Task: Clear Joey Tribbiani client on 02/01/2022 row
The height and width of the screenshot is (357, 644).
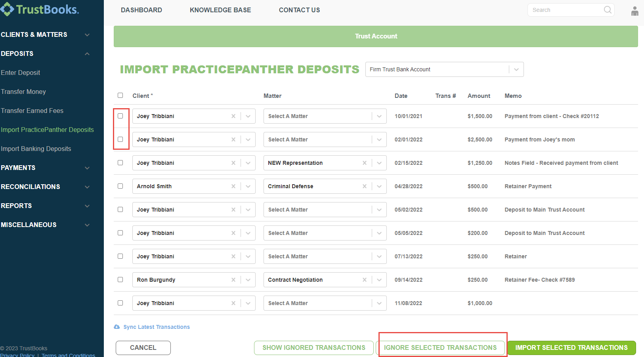Action: click(x=233, y=139)
